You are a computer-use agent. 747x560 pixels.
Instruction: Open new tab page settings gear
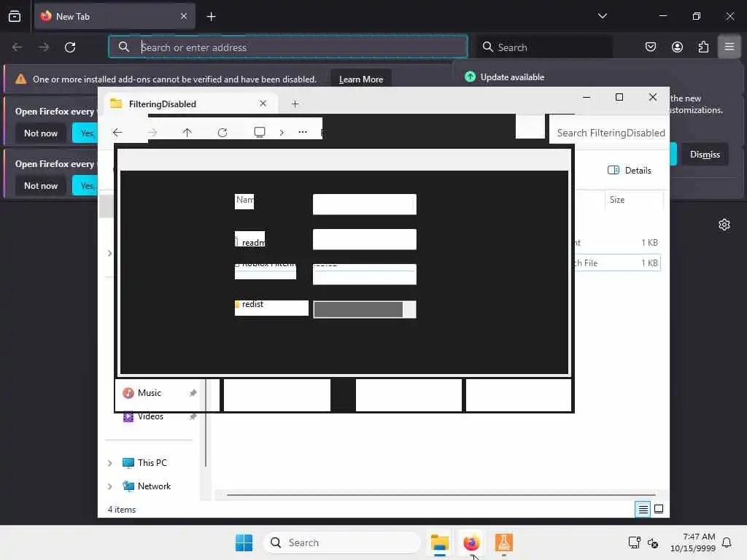point(724,225)
